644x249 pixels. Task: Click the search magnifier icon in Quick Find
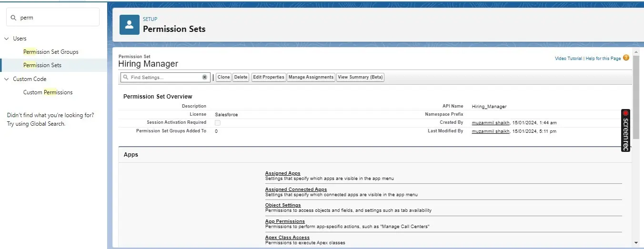point(13,18)
